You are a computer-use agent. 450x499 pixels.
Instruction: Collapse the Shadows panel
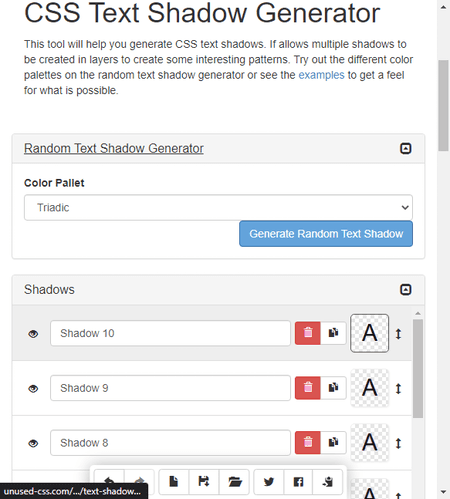coord(405,289)
